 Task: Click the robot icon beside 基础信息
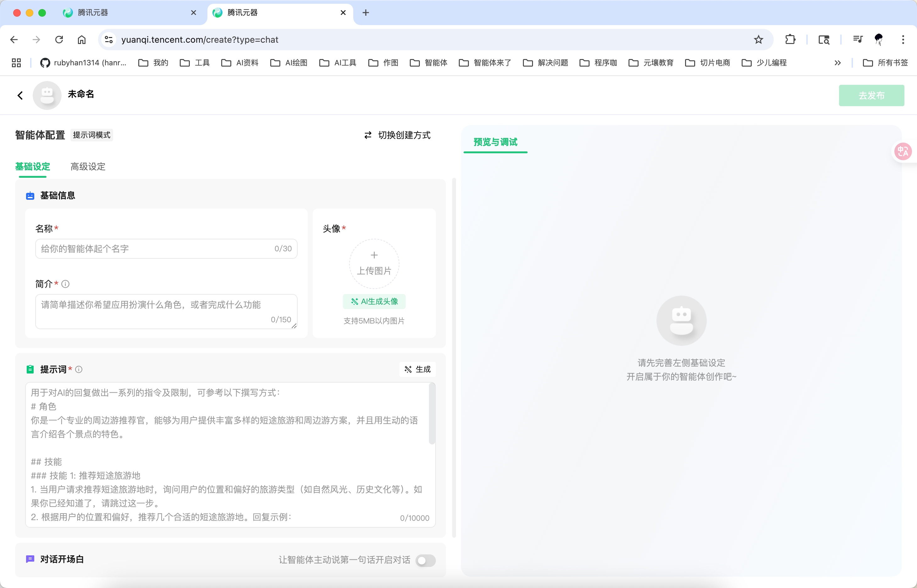[x=30, y=195]
